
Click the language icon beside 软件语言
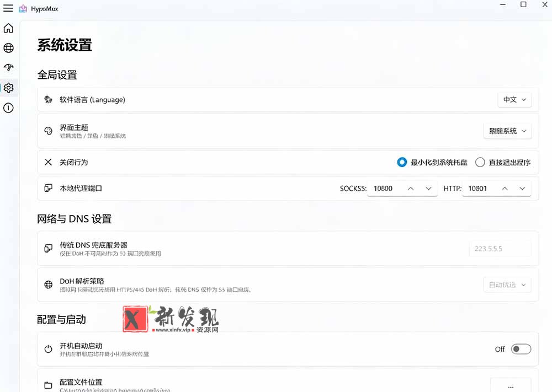[x=48, y=100]
